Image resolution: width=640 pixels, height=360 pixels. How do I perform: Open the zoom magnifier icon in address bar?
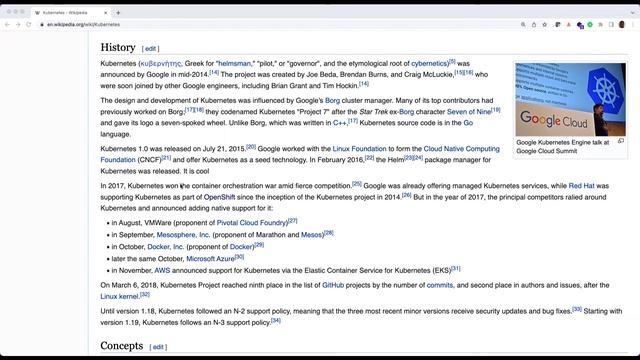click(523, 24)
